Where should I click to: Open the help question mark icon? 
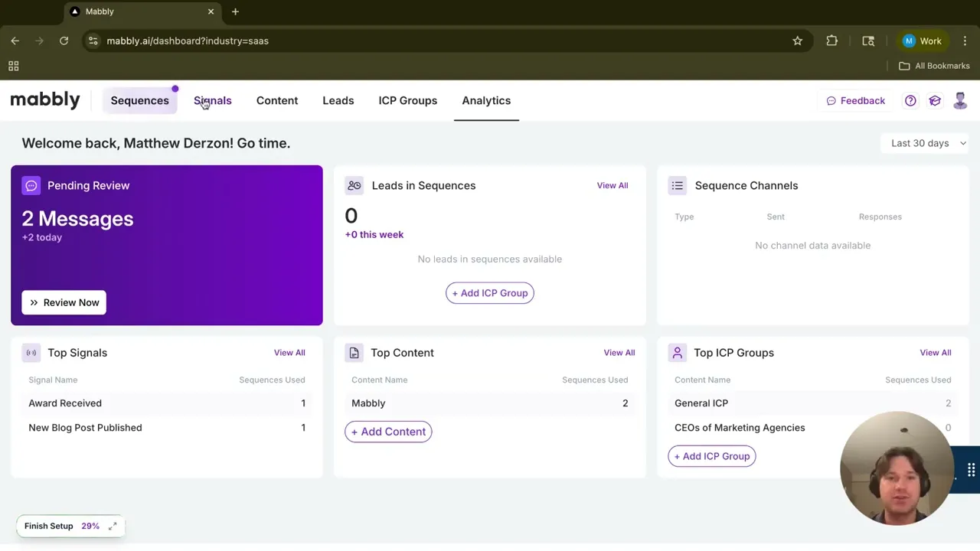(x=910, y=101)
